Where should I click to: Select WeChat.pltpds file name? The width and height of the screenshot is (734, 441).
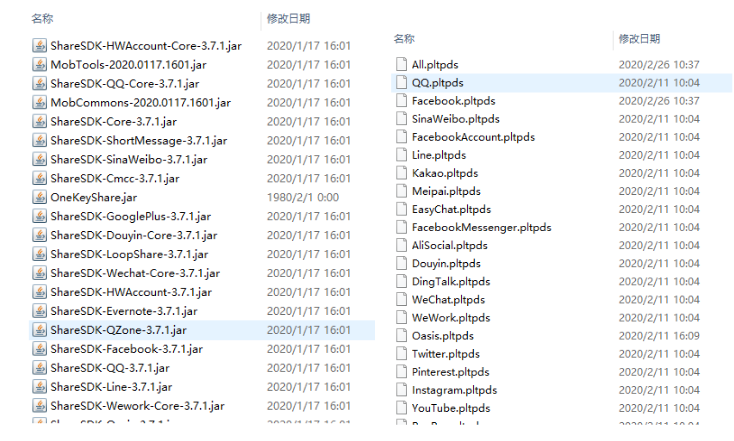(448, 300)
